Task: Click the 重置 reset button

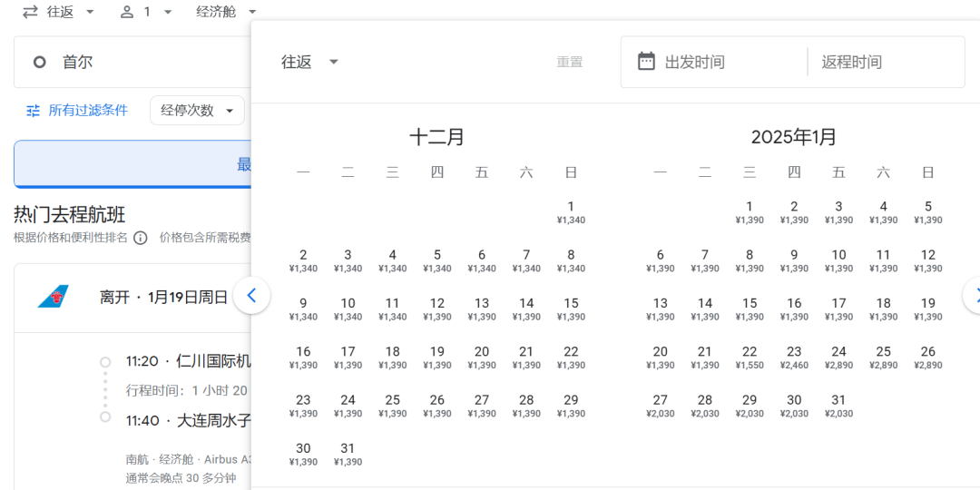Action: tap(570, 62)
